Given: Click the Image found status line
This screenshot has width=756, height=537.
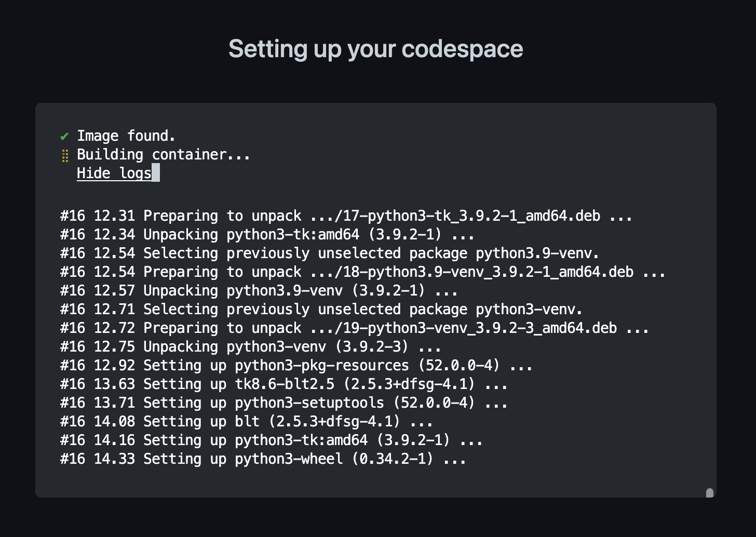Looking at the screenshot, I should [x=126, y=136].
